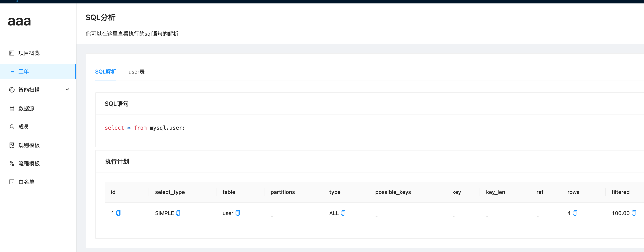The image size is (644, 252).
Task: Click the partitions column header
Action: click(282, 192)
